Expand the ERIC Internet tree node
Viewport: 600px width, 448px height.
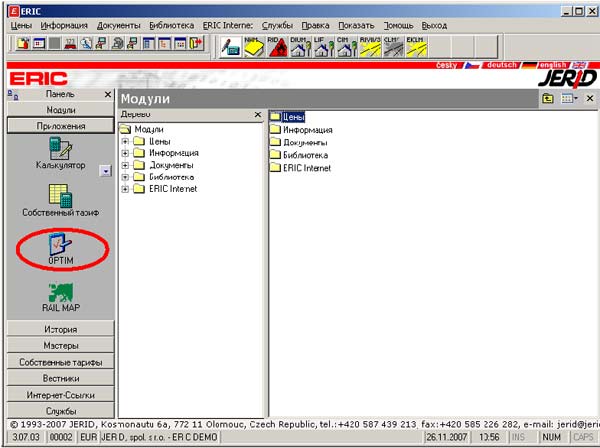pos(125,189)
